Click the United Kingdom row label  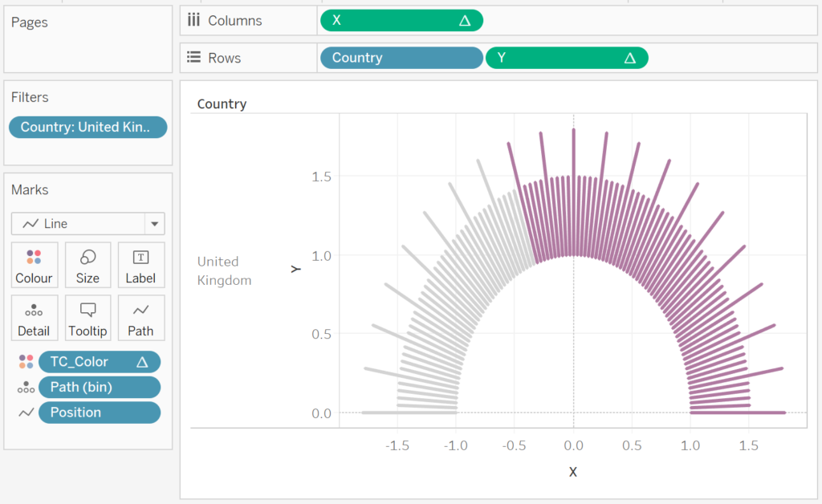point(225,271)
